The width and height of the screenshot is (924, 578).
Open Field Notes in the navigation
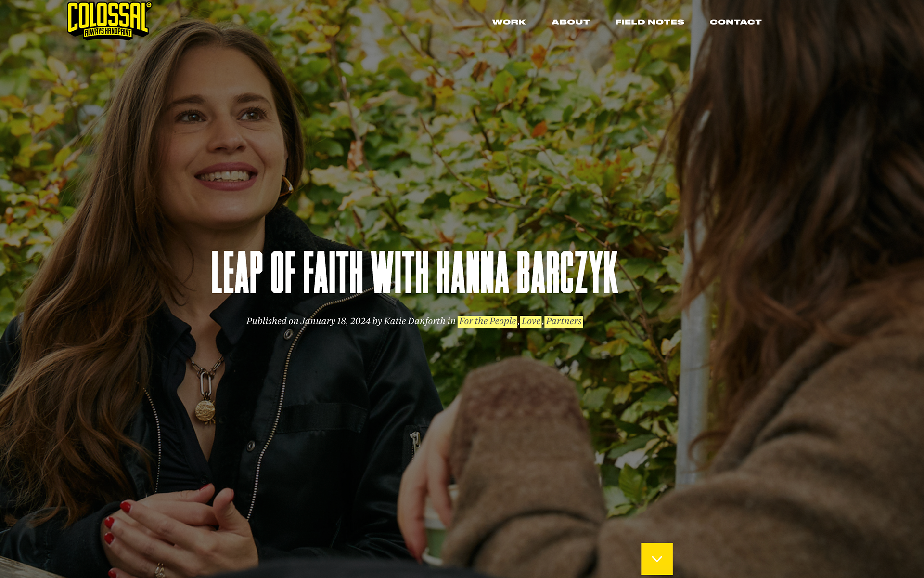tap(649, 22)
